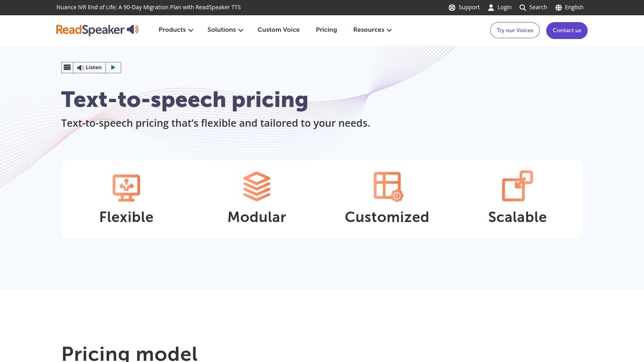Expand the Products dropdown

coord(175,30)
